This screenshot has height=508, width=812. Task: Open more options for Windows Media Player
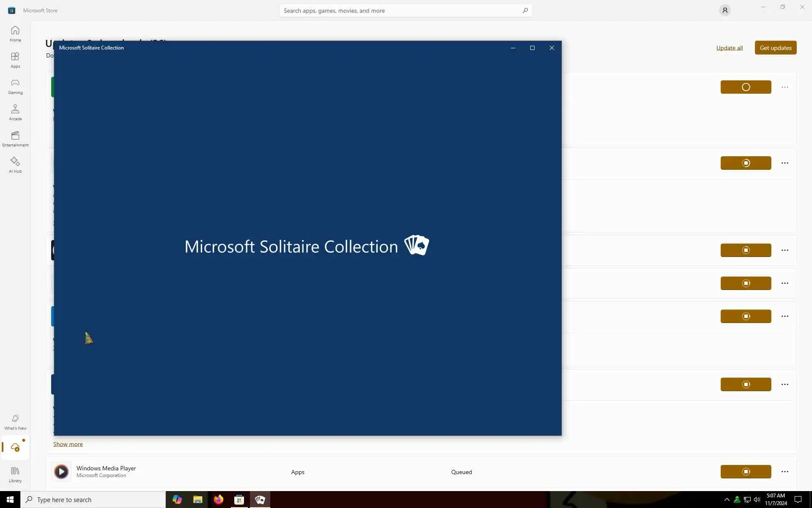pos(785,472)
